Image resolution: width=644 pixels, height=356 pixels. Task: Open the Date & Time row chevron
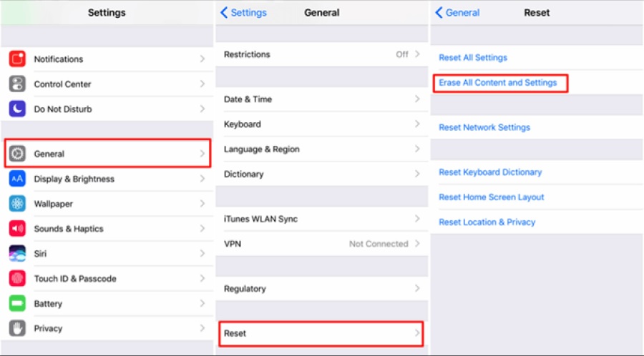416,99
